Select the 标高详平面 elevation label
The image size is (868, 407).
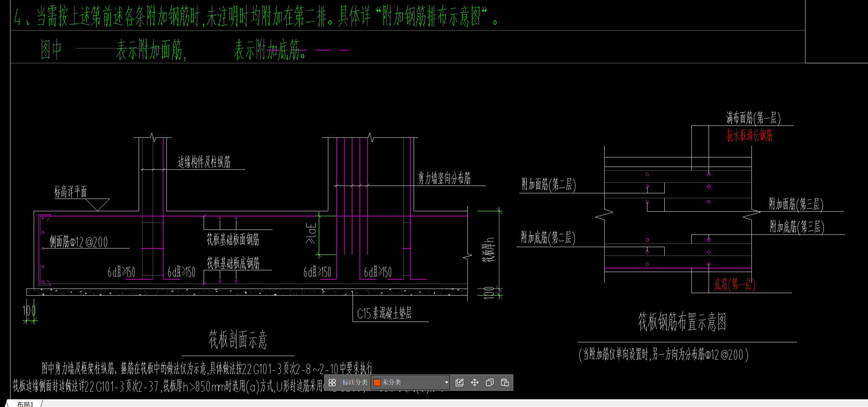click(x=70, y=192)
